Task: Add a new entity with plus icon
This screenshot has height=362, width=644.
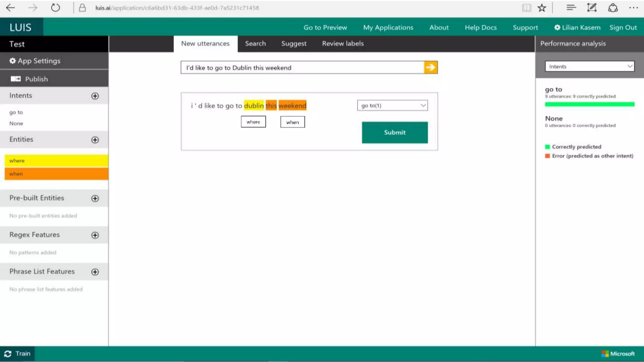Action: (x=95, y=140)
